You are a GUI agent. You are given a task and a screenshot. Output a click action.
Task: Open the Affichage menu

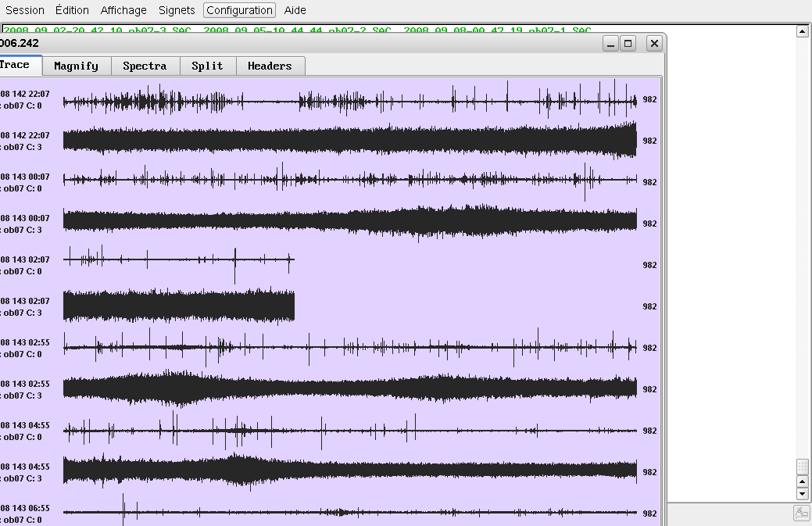123,10
